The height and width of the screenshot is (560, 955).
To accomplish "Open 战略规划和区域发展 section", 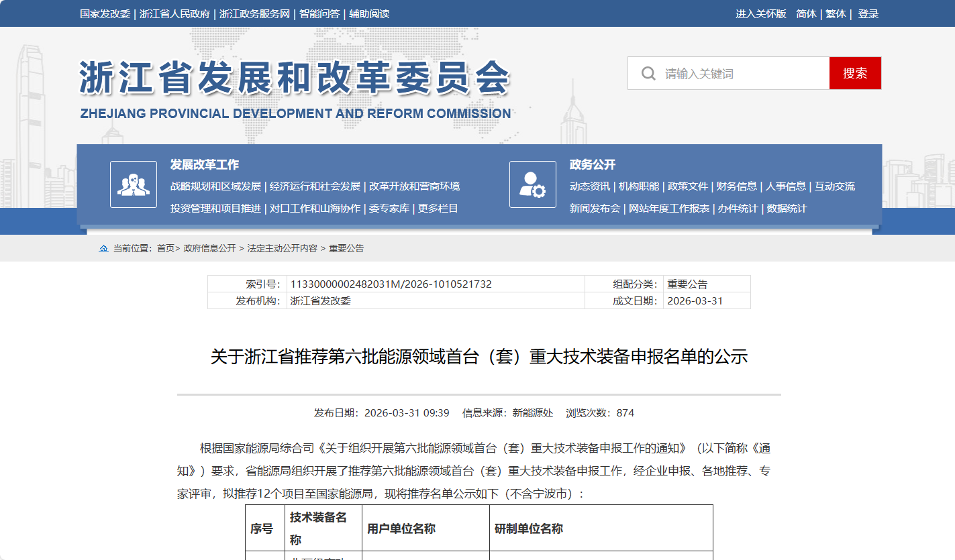I will click(x=215, y=186).
